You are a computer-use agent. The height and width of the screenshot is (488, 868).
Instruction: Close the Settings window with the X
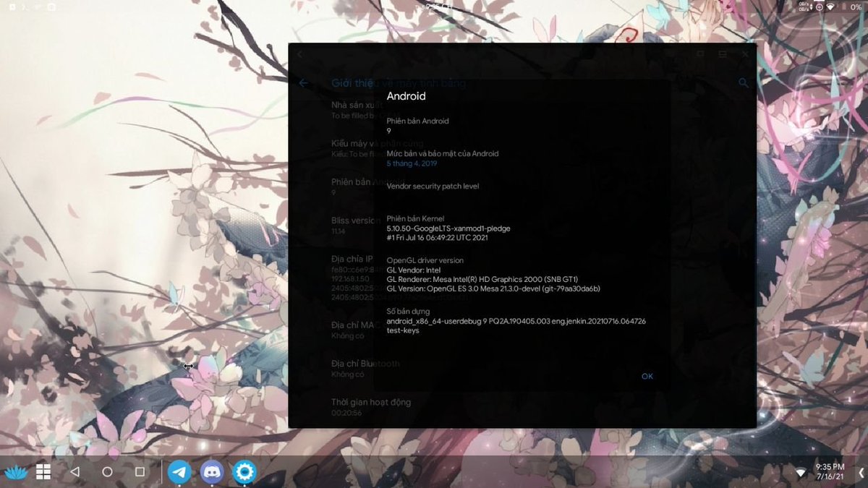pos(744,54)
